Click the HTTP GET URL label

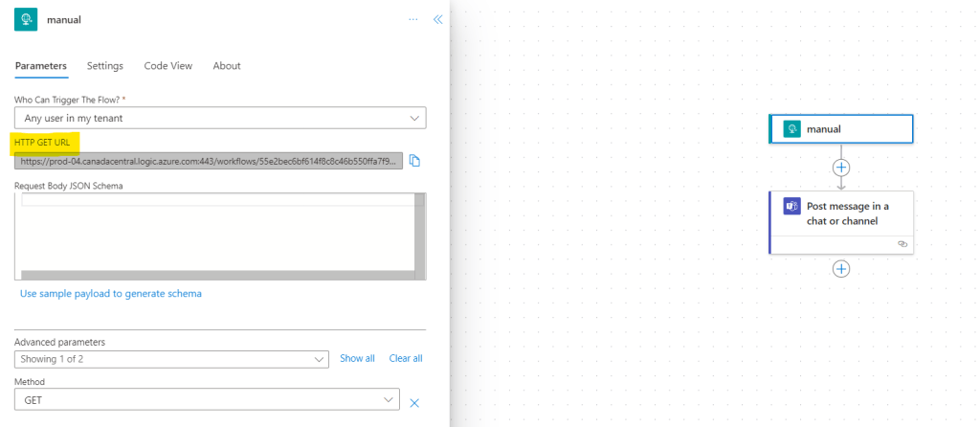pyautogui.click(x=42, y=143)
